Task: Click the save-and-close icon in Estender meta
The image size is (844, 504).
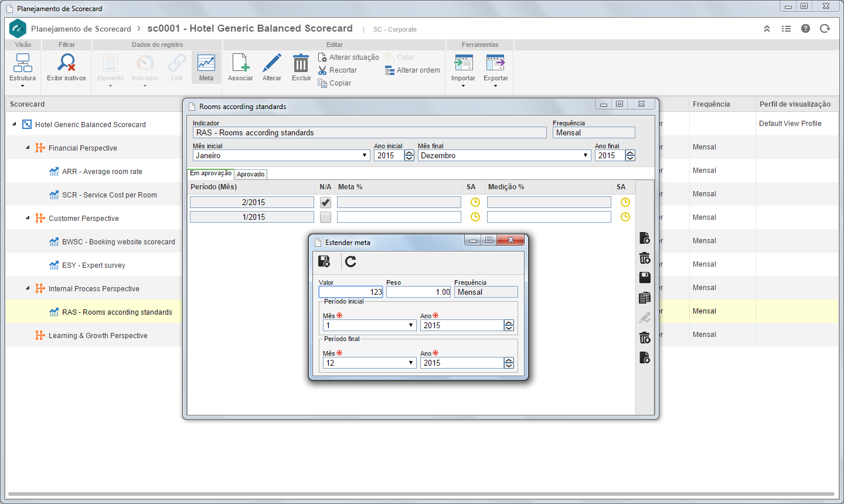Action: 324,261
